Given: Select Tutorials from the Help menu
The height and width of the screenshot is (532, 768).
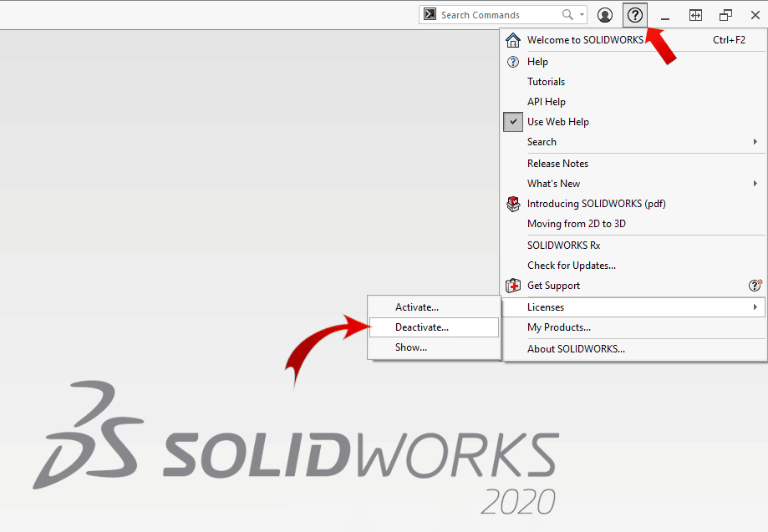Looking at the screenshot, I should (547, 81).
